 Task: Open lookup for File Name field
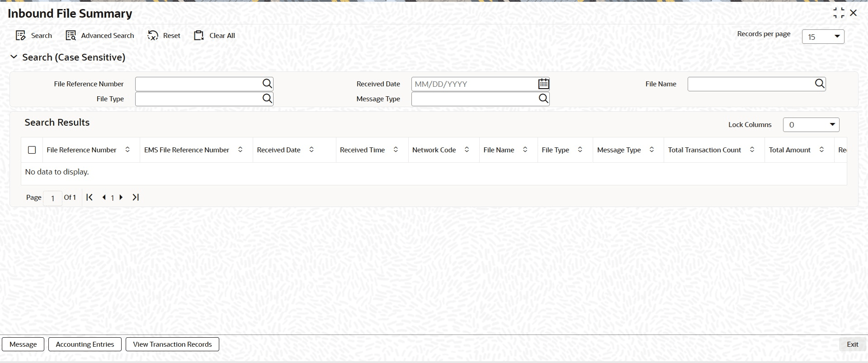pos(820,84)
